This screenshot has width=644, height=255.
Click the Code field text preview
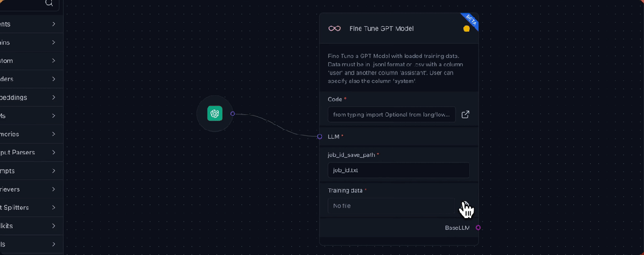(392, 114)
